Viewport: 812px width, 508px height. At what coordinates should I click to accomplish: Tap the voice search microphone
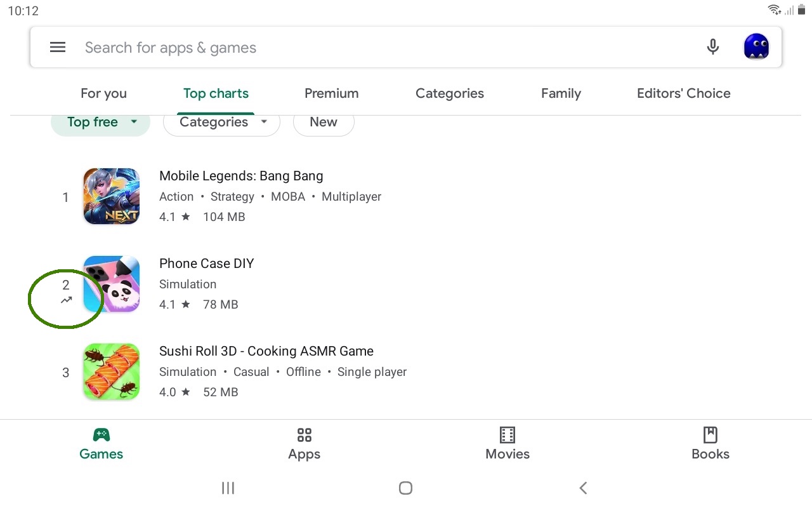[713, 47]
